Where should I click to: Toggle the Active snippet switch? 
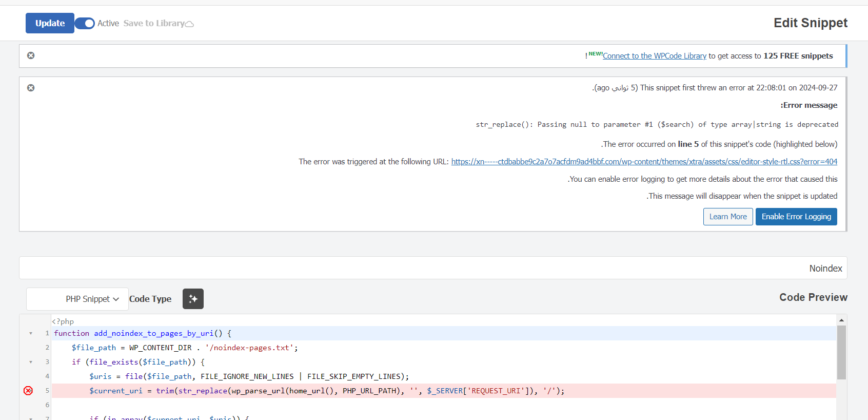(85, 23)
